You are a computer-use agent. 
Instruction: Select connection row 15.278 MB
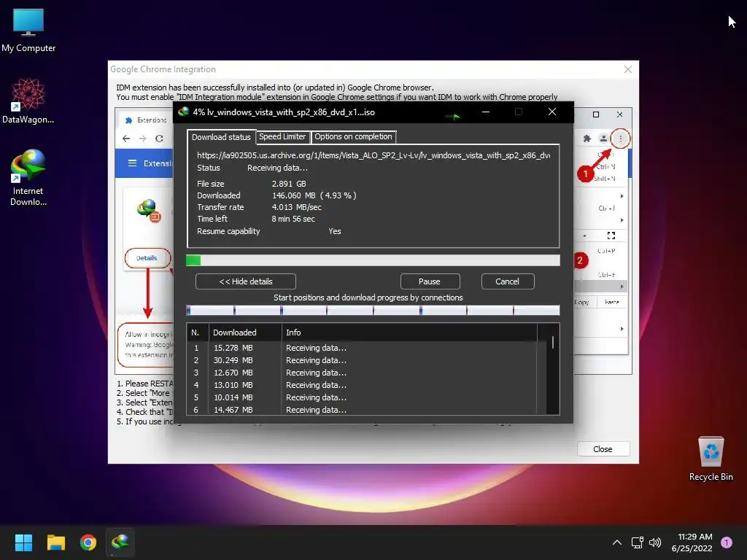(362, 348)
